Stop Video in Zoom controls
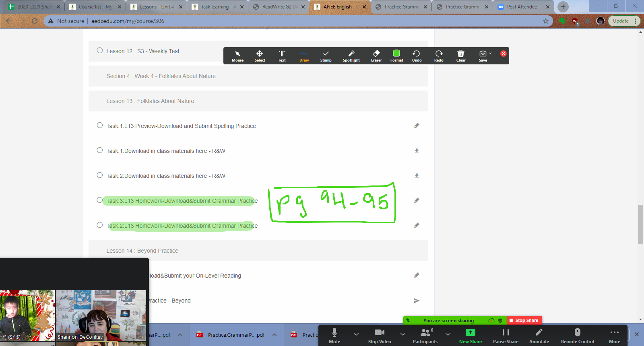This screenshot has width=644, height=346. 380,336
